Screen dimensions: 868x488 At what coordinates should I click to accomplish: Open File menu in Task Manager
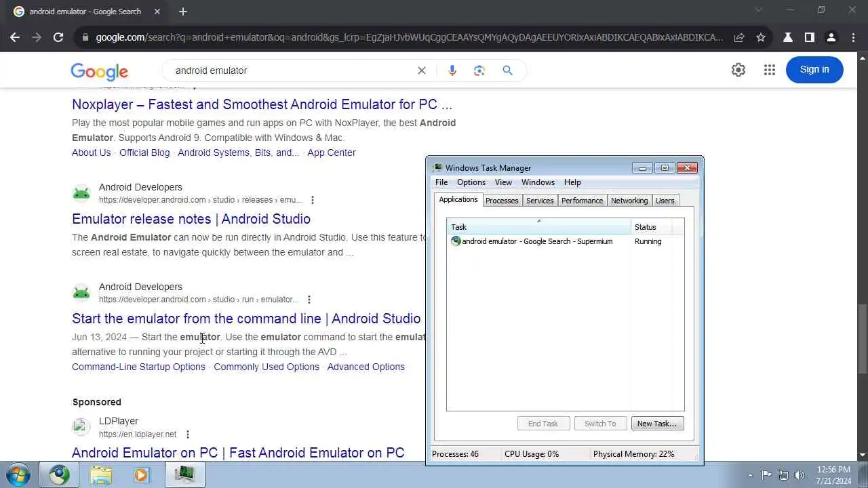[x=441, y=182]
